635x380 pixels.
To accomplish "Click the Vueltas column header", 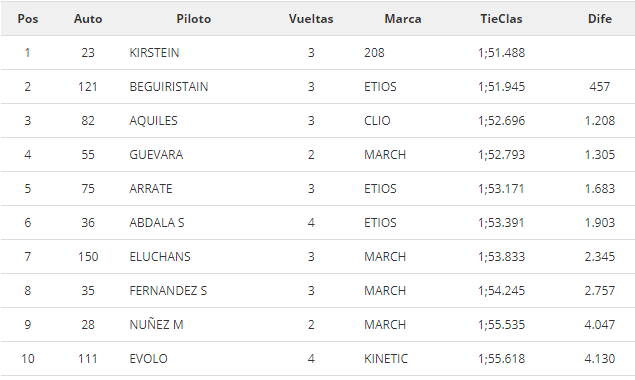I will point(311,19).
